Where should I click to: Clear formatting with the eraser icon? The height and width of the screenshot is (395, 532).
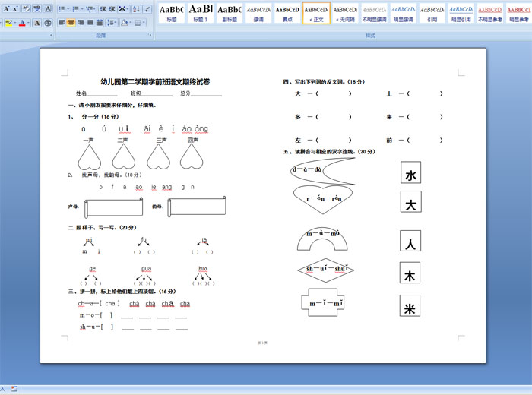coord(27,9)
